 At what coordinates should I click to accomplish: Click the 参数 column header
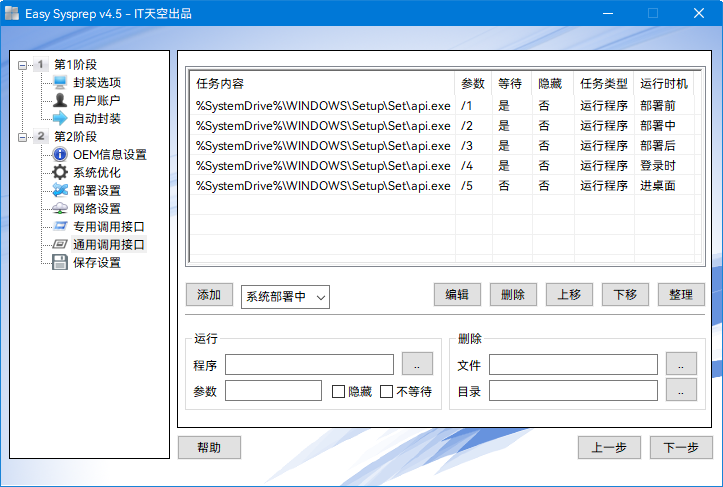(473, 83)
